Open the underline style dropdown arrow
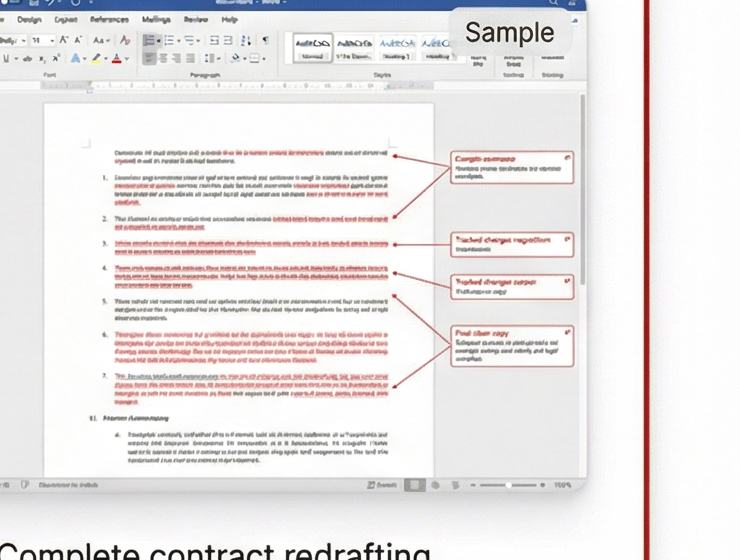This screenshot has height=560, width=740. coord(16,59)
